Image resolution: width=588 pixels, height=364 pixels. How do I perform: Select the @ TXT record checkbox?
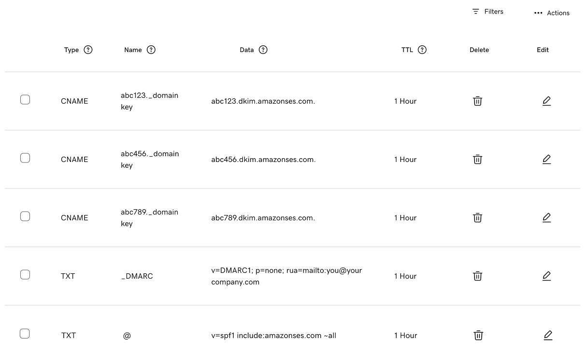click(25, 334)
